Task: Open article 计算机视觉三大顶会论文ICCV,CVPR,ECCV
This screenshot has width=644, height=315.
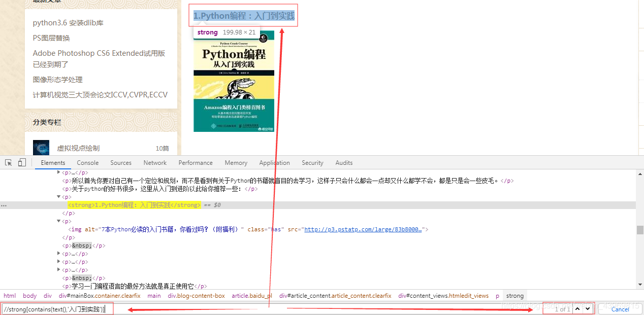Action: click(100, 95)
